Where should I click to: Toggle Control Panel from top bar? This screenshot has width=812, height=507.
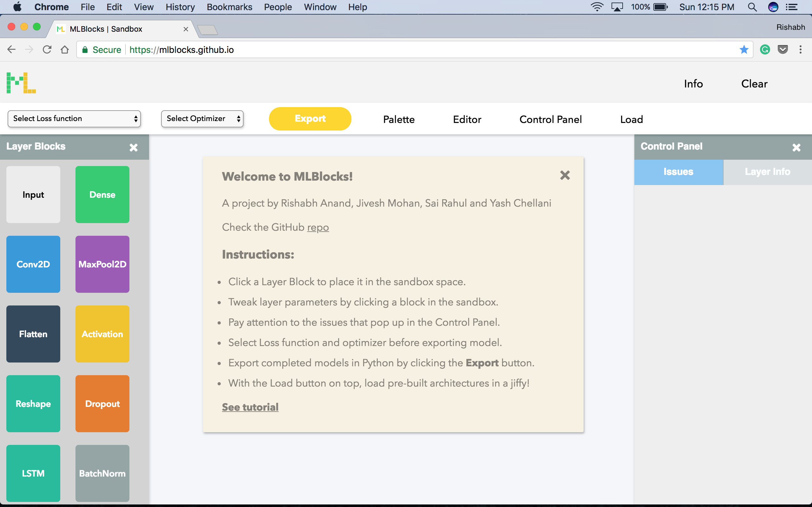[550, 119]
